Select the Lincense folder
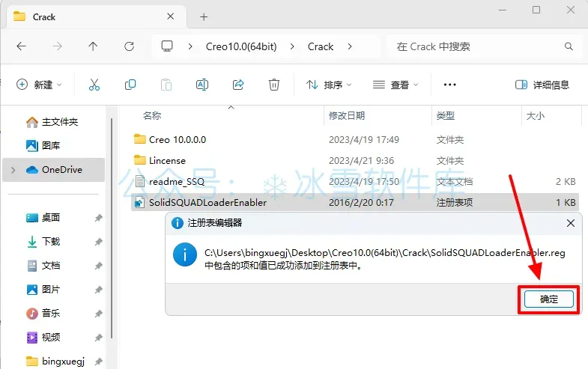 click(x=167, y=161)
